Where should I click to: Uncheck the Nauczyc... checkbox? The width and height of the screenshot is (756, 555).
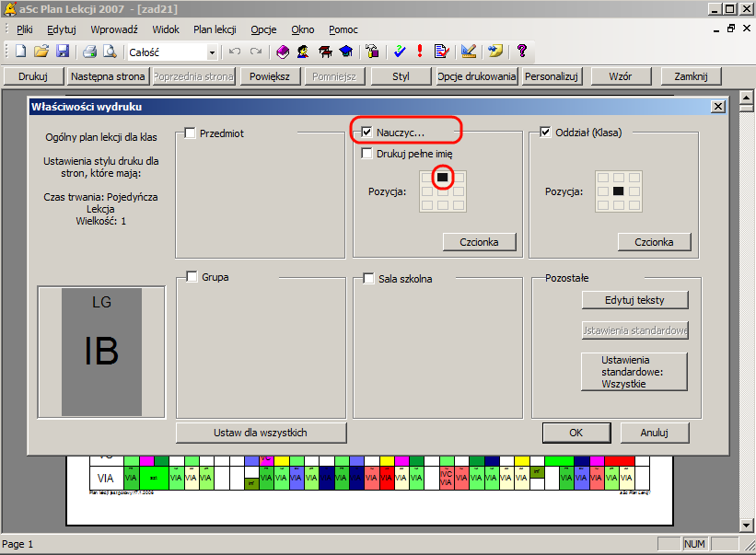point(366,132)
